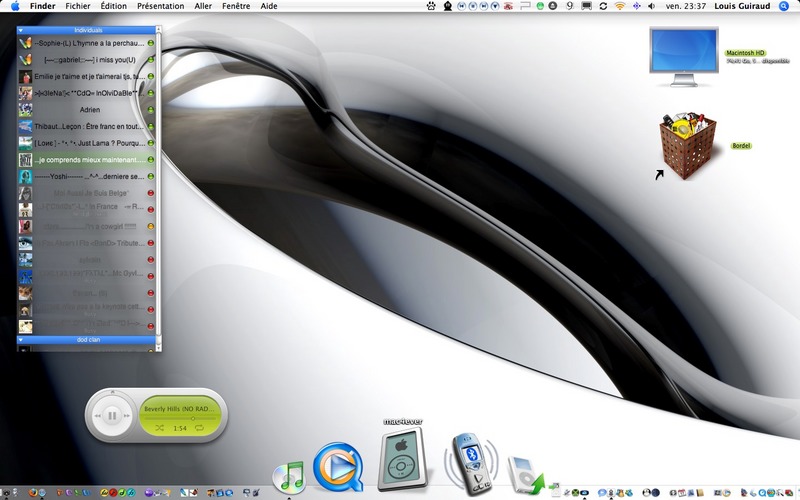Open the Fichier menu
This screenshot has width=800, height=500.
pyautogui.click(x=77, y=6)
